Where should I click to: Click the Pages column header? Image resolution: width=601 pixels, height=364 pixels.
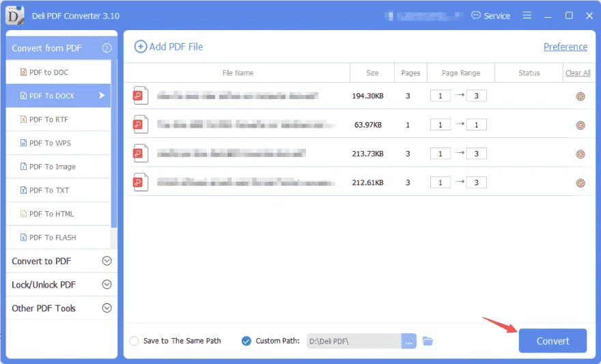point(410,73)
